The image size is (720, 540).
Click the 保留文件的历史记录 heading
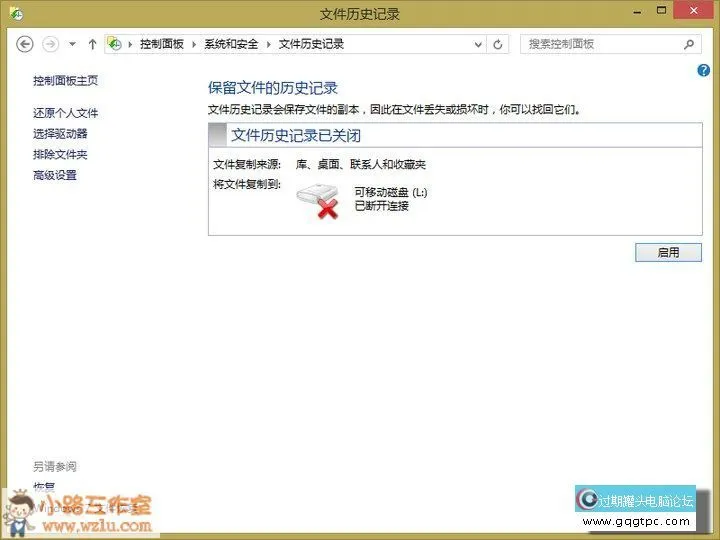(273, 88)
